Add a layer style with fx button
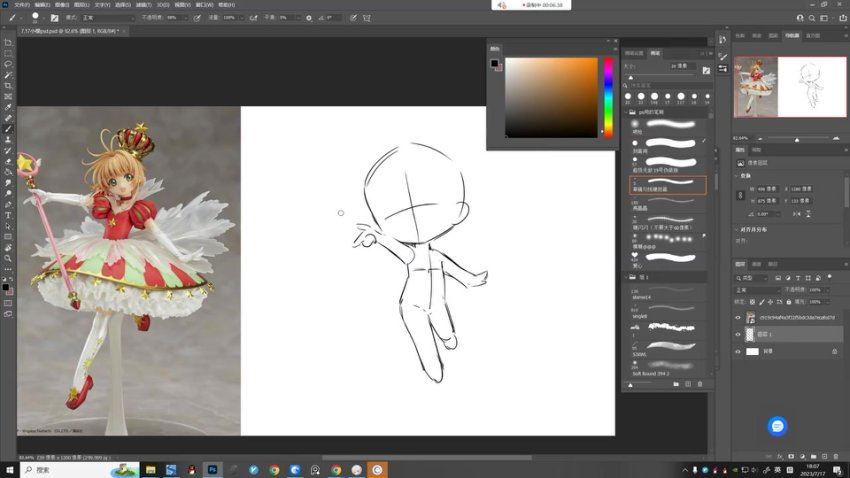850x478 pixels. pos(780,457)
